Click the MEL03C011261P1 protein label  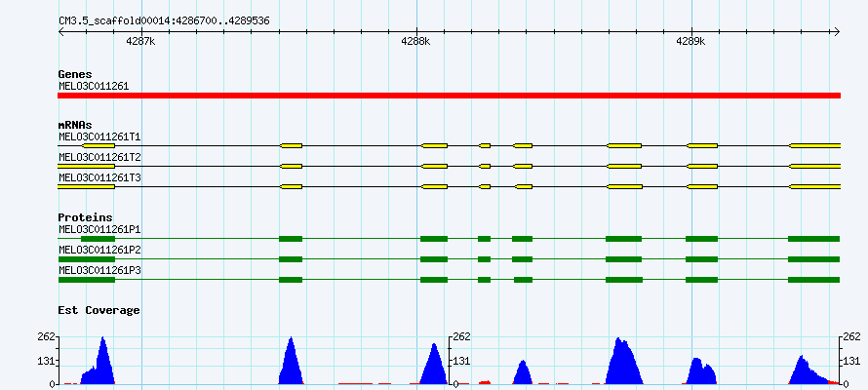coord(99,229)
